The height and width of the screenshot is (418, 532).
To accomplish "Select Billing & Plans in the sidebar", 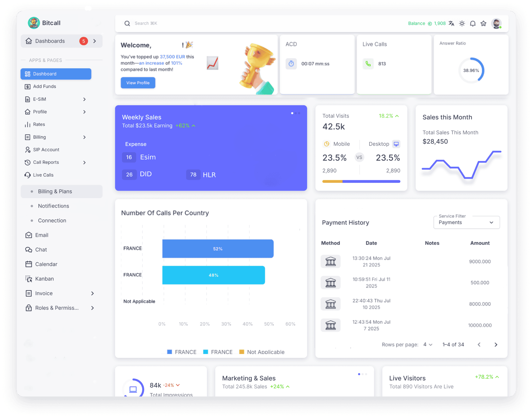I will click(x=55, y=191).
